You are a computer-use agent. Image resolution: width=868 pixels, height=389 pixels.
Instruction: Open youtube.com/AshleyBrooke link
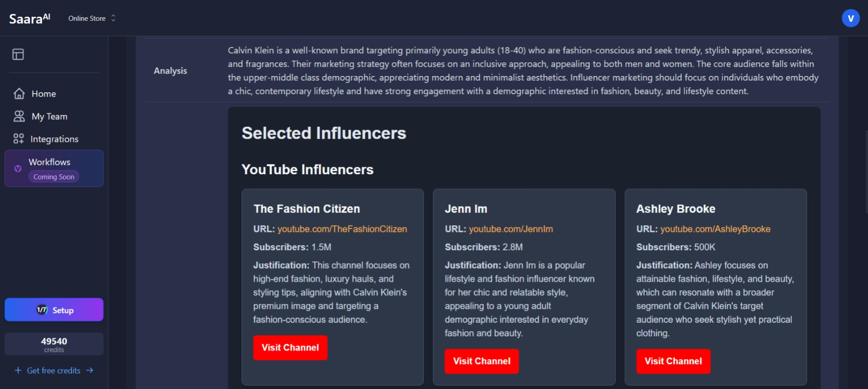pyautogui.click(x=715, y=229)
